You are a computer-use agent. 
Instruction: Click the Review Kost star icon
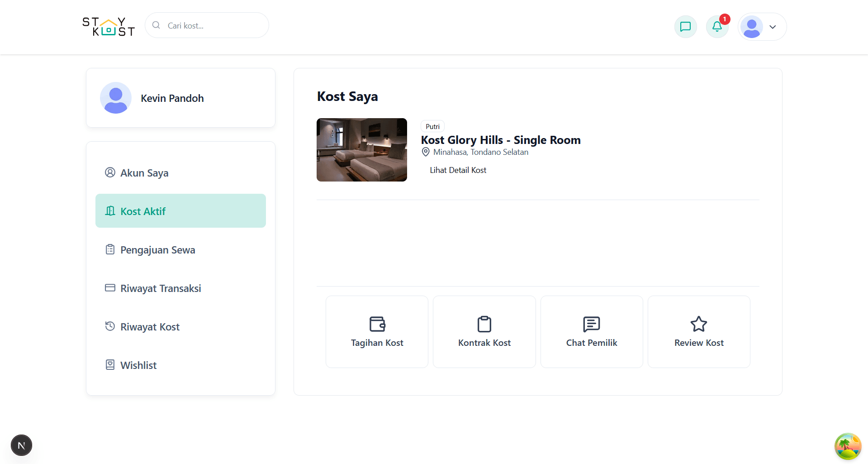click(699, 324)
